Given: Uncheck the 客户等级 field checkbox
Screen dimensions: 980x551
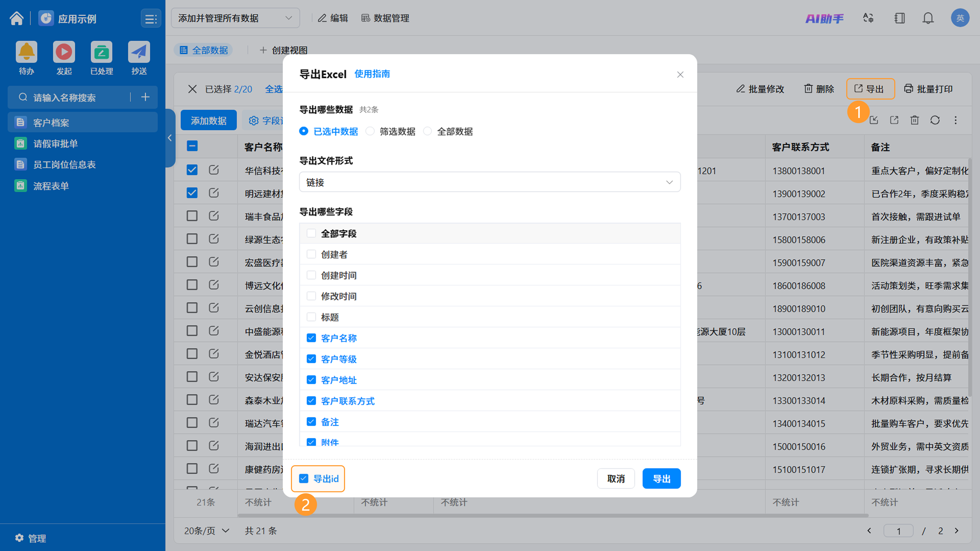Looking at the screenshot, I should click(311, 359).
